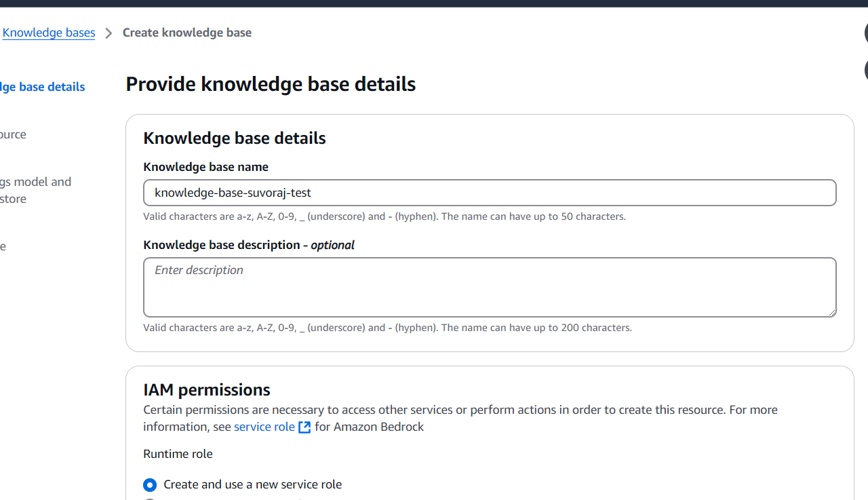Open the Knowledge bases breadcrumb link

[48, 33]
